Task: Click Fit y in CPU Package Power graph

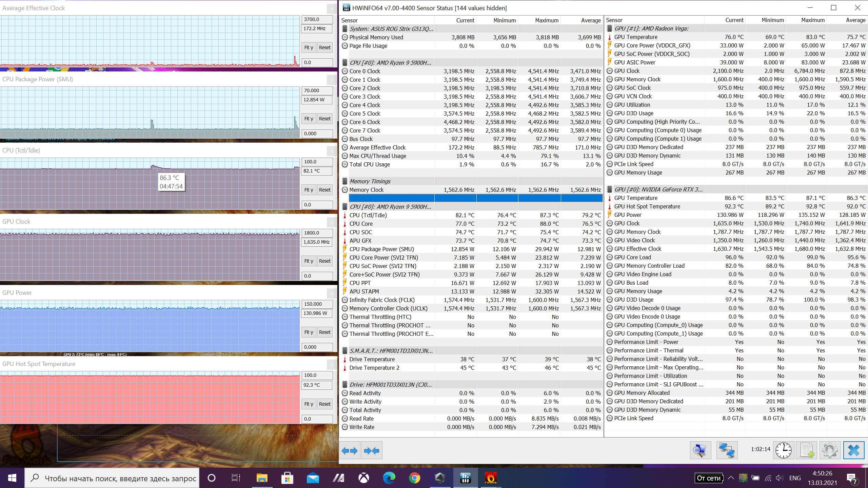Action: click(x=309, y=119)
